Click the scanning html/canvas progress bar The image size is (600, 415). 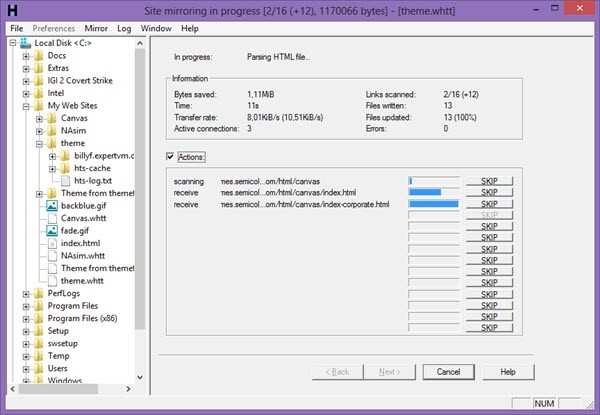[x=434, y=181]
